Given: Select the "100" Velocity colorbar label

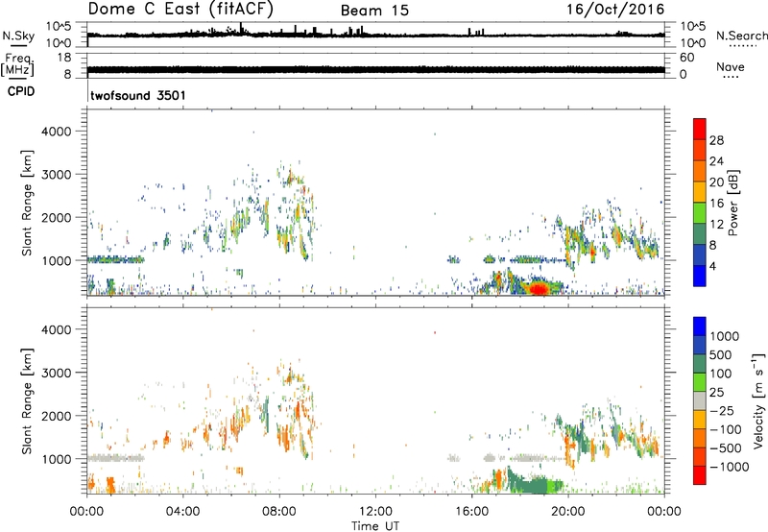Looking at the screenshot, I should [x=721, y=374].
